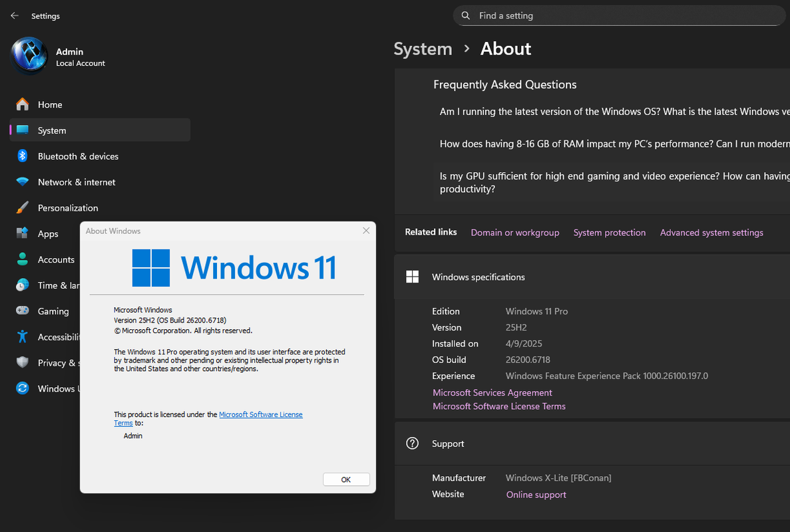The height and width of the screenshot is (532, 790).
Task: Click the back arrow in Settings
Action: pos(15,15)
